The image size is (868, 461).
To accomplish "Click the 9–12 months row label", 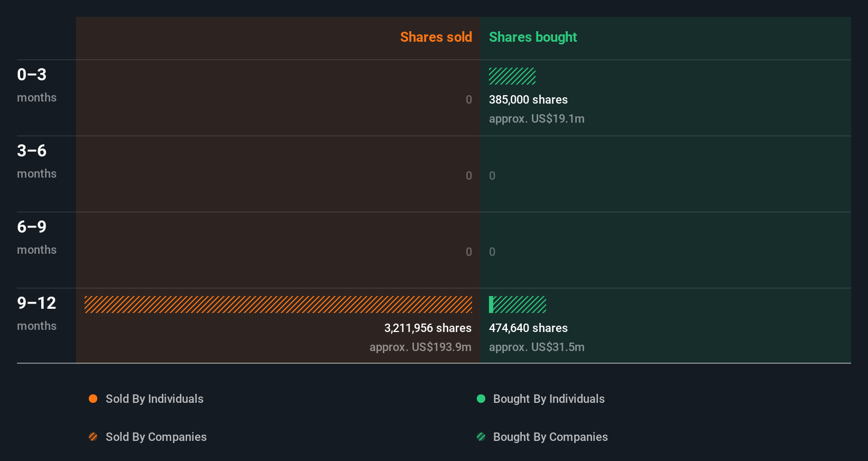I will [36, 313].
